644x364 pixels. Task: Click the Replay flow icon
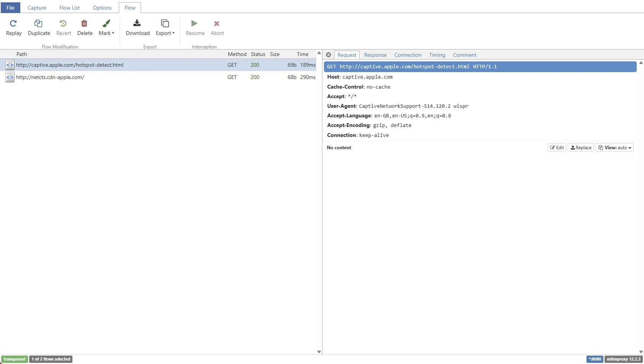(x=13, y=23)
